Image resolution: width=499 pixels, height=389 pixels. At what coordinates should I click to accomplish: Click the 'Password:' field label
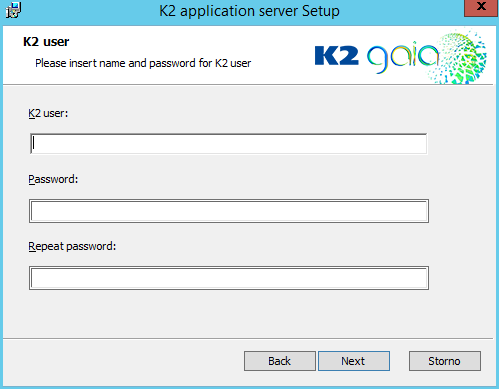(x=53, y=179)
